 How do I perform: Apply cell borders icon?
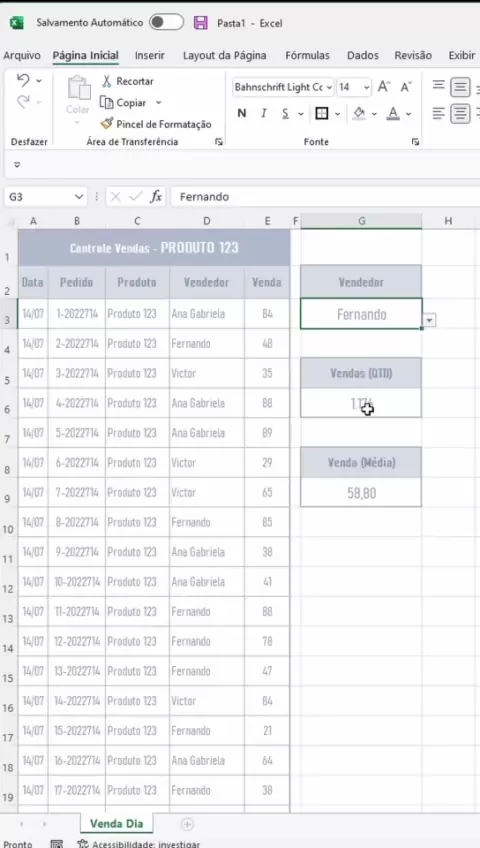[322, 114]
